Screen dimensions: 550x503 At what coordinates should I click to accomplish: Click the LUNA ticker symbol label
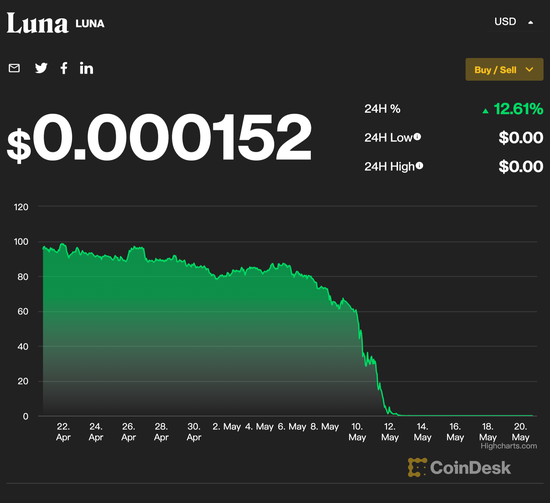click(90, 24)
